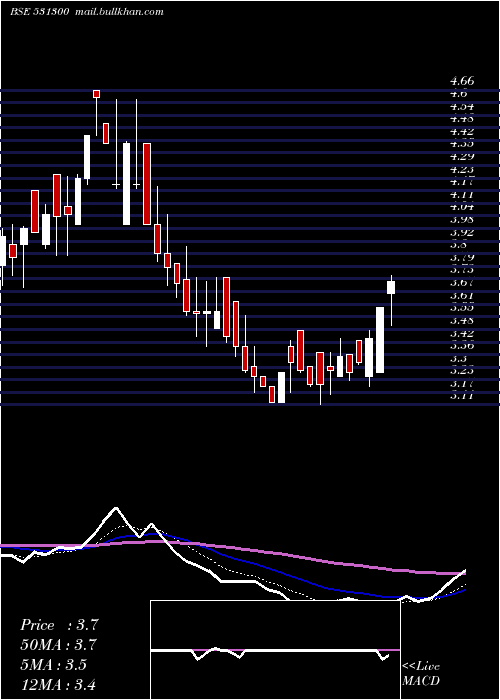Click the latest white candle at far right
Viewport: 500px width, 700px height.
[391, 288]
